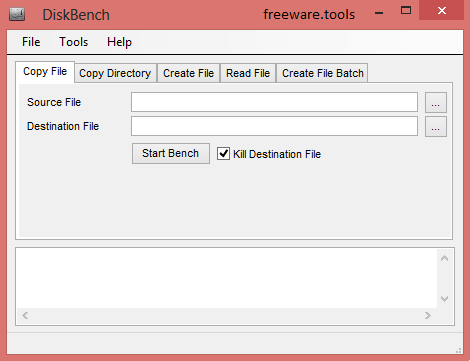Close the DiskBench window
This screenshot has width=470, height=361.
point(442,11)
